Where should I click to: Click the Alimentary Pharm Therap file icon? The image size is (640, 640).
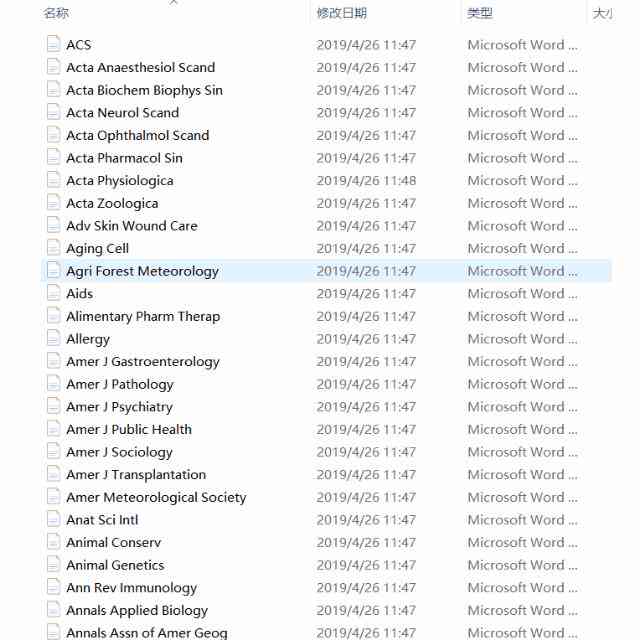pyautogui.click(x=53, y=316)
